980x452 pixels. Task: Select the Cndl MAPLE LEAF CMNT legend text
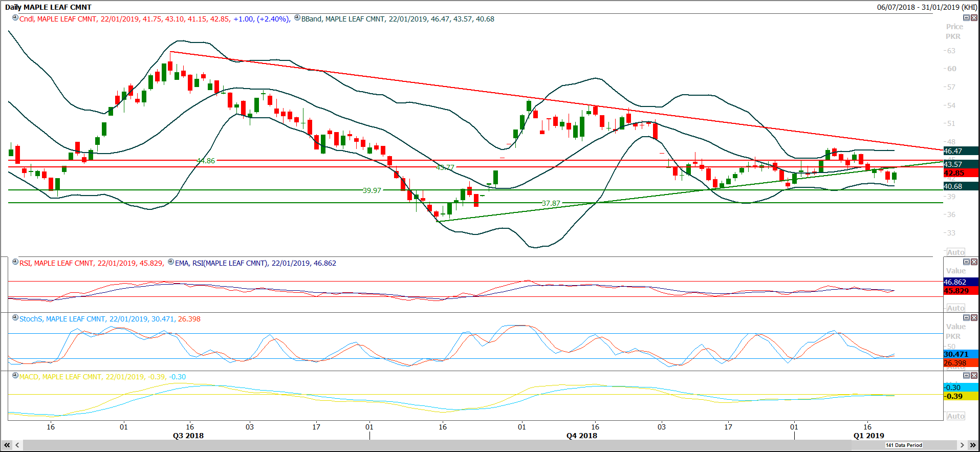155,19
